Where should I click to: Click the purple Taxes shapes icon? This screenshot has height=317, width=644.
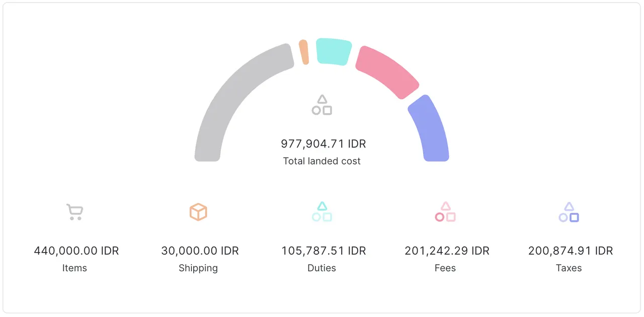tap(569, 212)
